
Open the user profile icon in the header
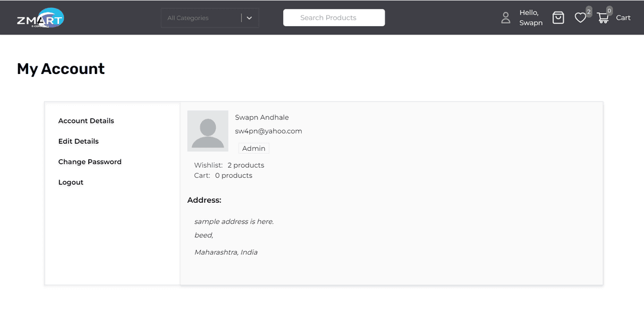point(506,18)
